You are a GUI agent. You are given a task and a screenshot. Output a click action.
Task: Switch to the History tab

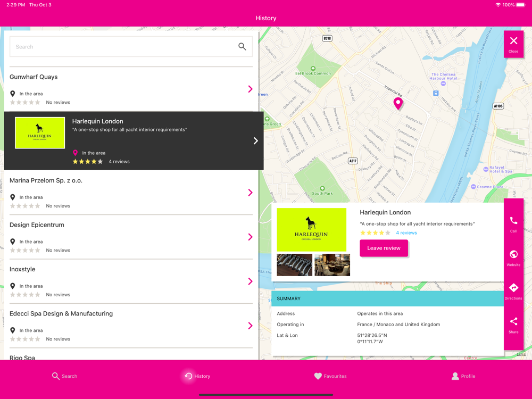click(197, 376)
